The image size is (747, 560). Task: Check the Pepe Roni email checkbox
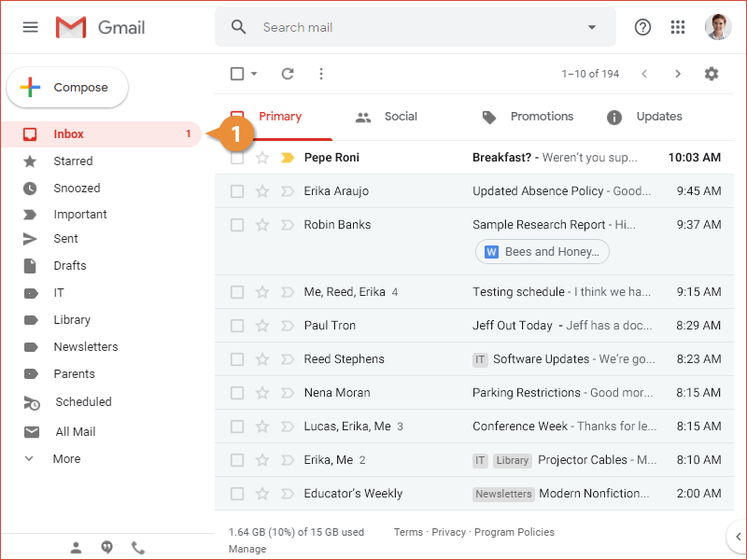(237, 158)
